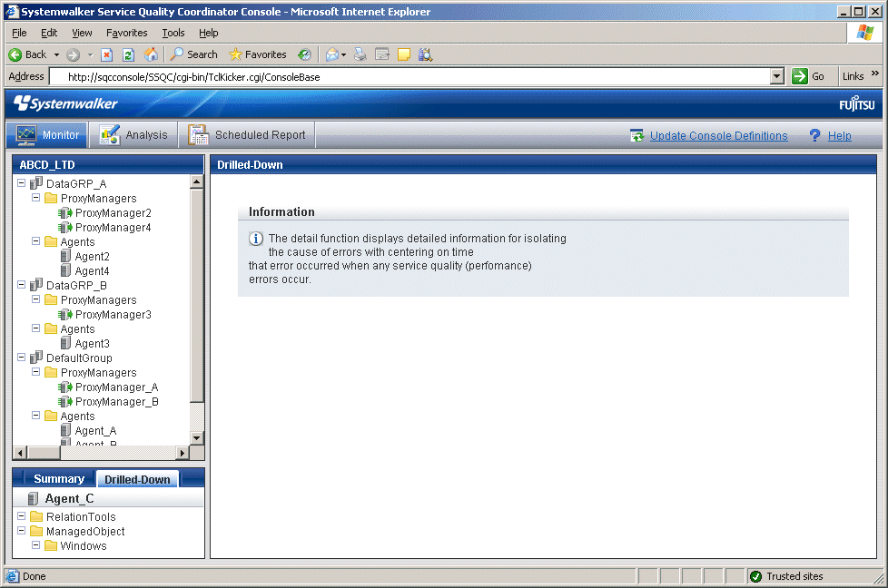This screenshot has height=588, width=888.
Task: Click the Address bar URL field
Action: pyautogui.click(x=410, y=76)
